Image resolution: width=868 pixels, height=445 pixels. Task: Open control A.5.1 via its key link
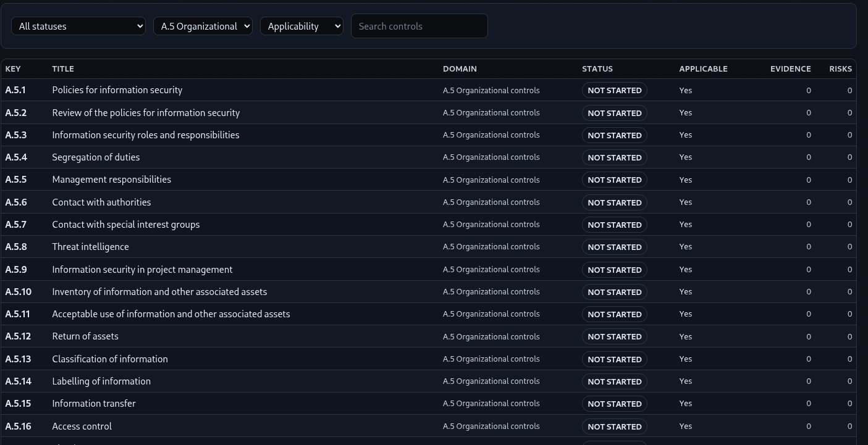coord(15,90)
